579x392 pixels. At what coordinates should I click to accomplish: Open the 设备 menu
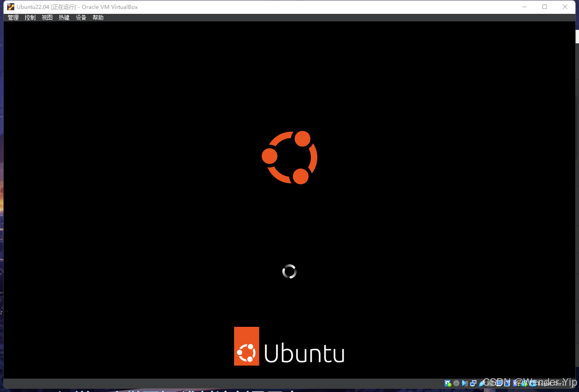81,17
